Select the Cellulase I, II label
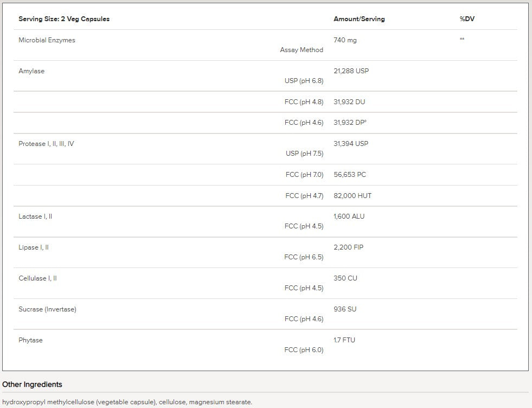The width and height of the screenshot is (532, 408). coord(37,278)
